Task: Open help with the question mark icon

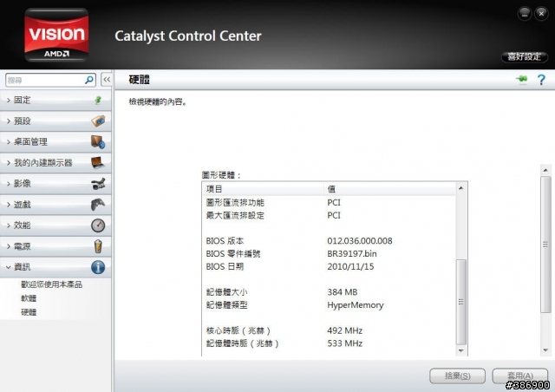Action: [541, 80]
